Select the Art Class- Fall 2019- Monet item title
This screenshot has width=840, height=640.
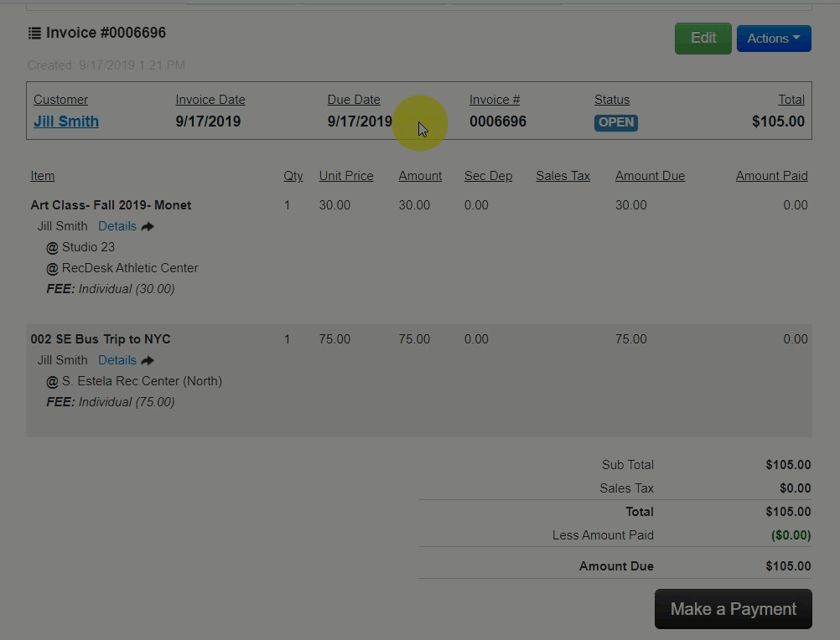pyautogui.click(x=111, y=205)
